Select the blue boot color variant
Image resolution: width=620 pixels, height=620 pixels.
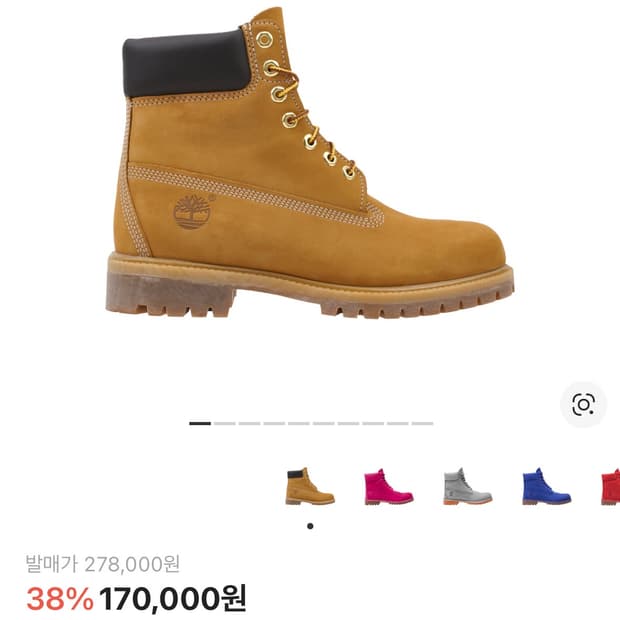click(x=546, y=486)
